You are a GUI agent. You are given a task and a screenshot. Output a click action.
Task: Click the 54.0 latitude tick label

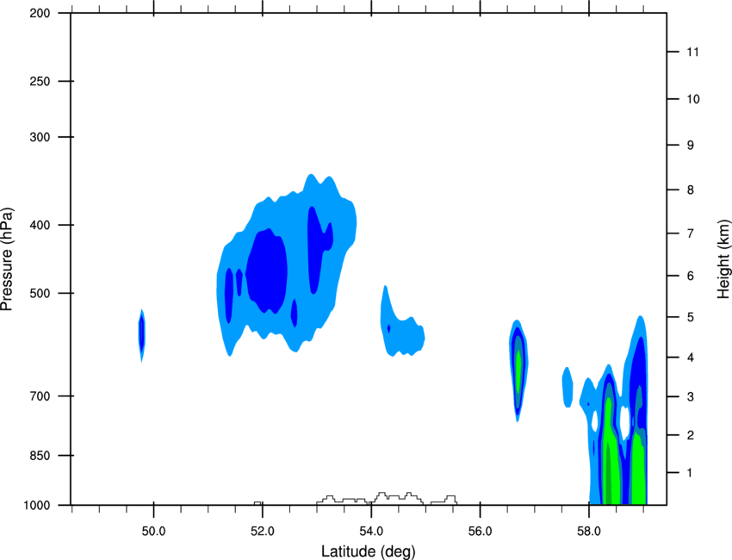point(371,532)
